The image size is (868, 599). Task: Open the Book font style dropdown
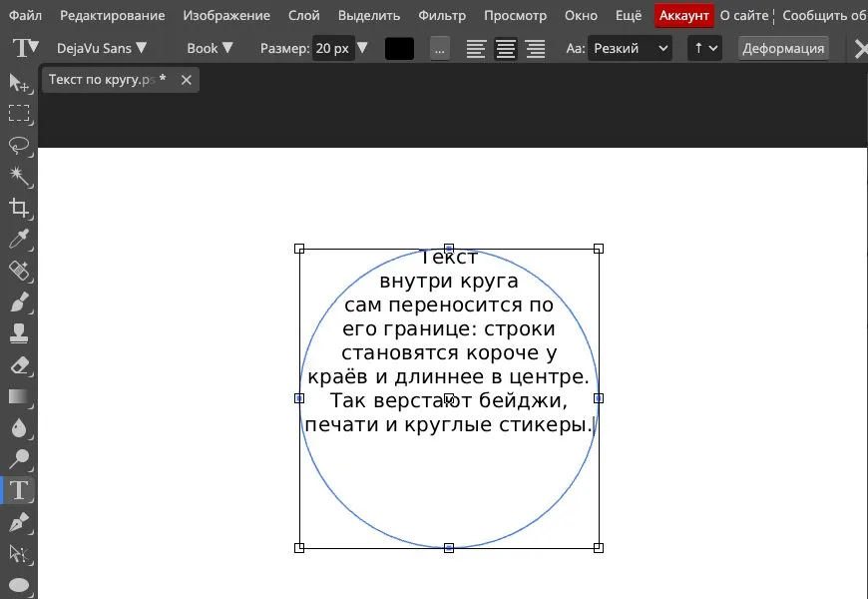coord(210,48)
